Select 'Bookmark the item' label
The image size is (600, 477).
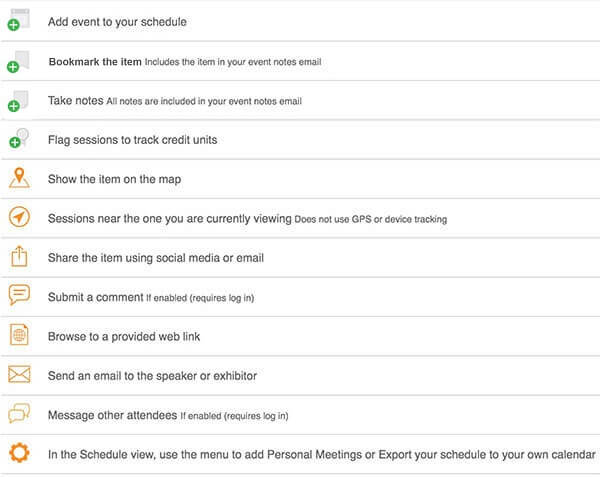pos(95,62)
